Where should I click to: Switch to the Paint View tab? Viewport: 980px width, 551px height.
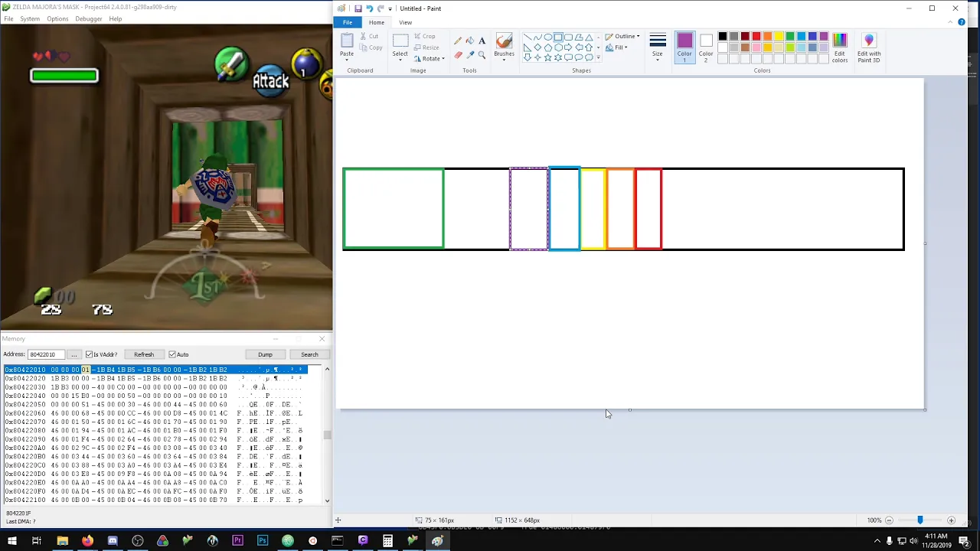[405, 22]
